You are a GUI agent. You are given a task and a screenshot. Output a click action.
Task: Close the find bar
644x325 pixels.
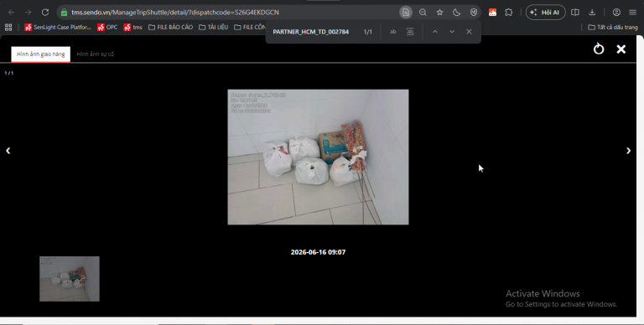pyautogui.click(x=469, y=32)
